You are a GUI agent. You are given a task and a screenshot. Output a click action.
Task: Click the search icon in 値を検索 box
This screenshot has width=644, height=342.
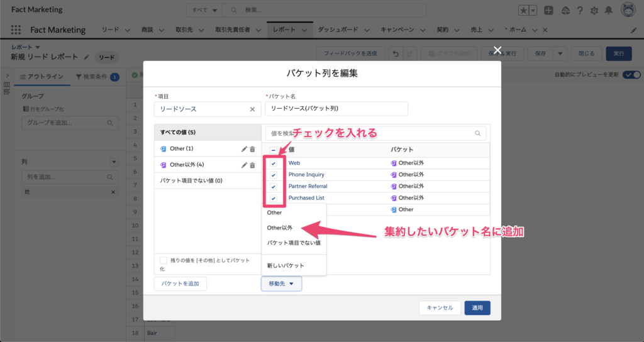click(x=478, y=133)
